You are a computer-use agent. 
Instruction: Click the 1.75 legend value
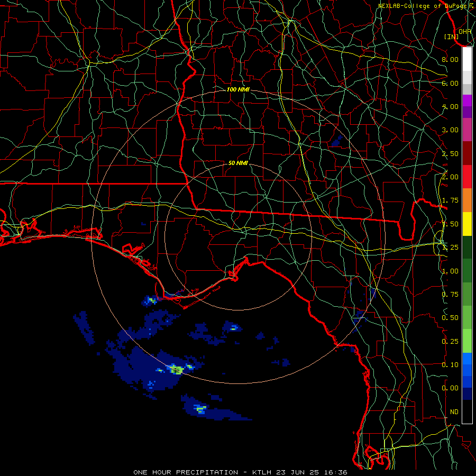pyautogui.click(x=450, y=200)
